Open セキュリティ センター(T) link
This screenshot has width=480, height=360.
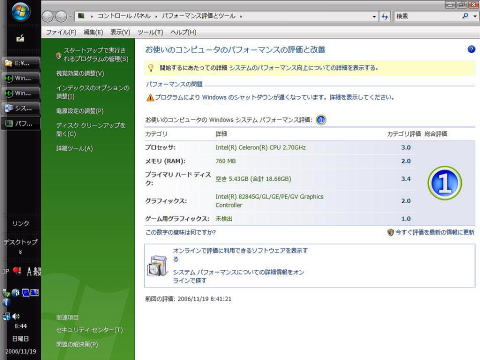point(89,330)
